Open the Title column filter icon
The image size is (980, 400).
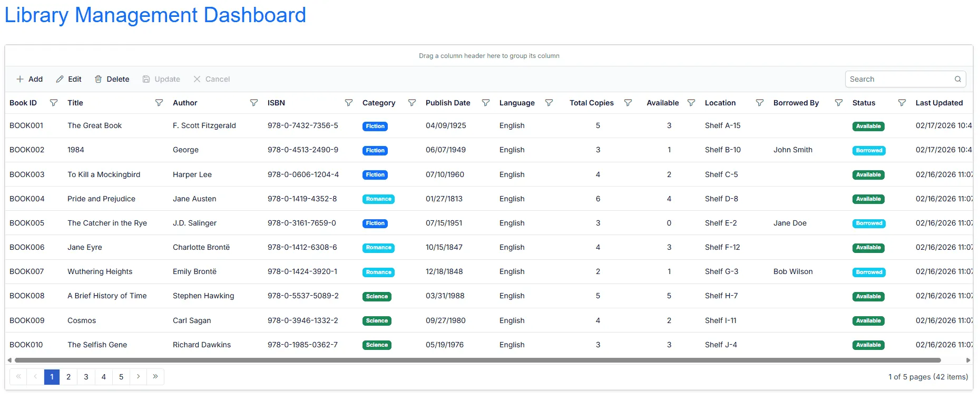[159, 103]
